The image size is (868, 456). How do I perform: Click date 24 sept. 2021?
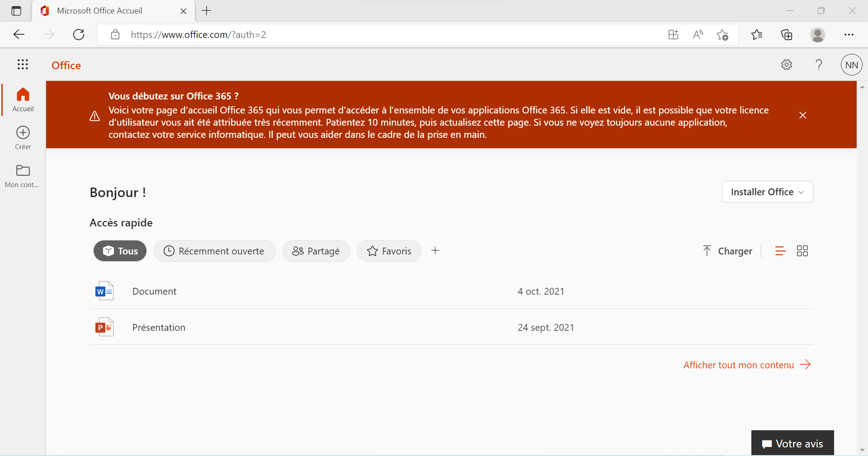click(x=546, y=328)
